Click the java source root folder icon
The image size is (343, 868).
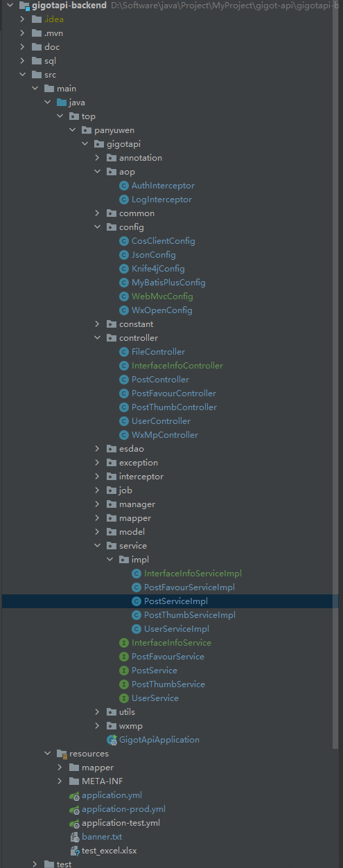[62, 103]
